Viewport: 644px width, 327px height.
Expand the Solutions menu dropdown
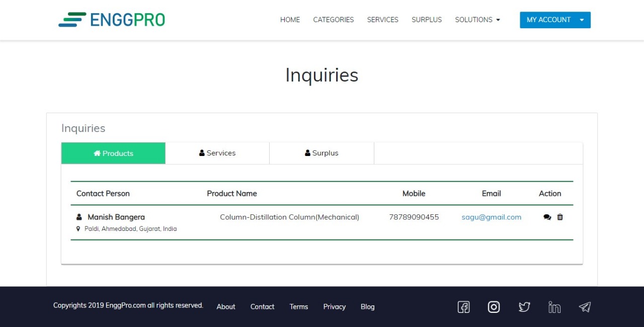pyautogui.click(x=477, y=20)
